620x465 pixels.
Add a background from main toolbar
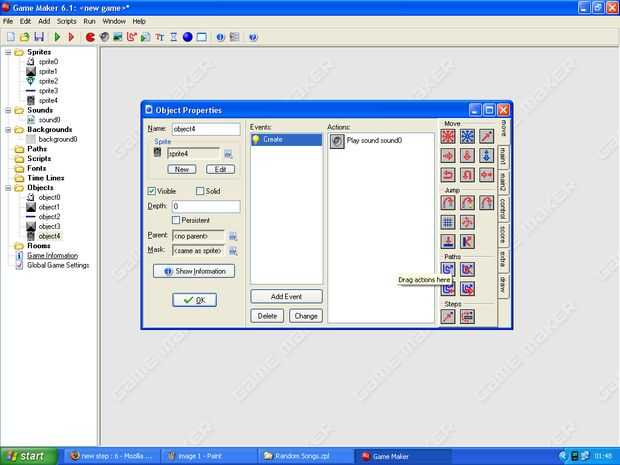(x=118, y=37)
